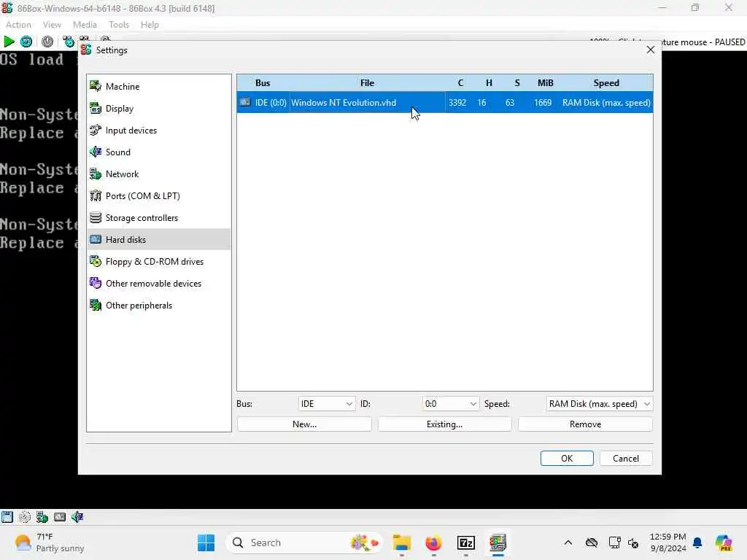This screenshot has width=747, height=560.
Task: Open the Bus dropdown showing IDE
Action: pos(327,404)
